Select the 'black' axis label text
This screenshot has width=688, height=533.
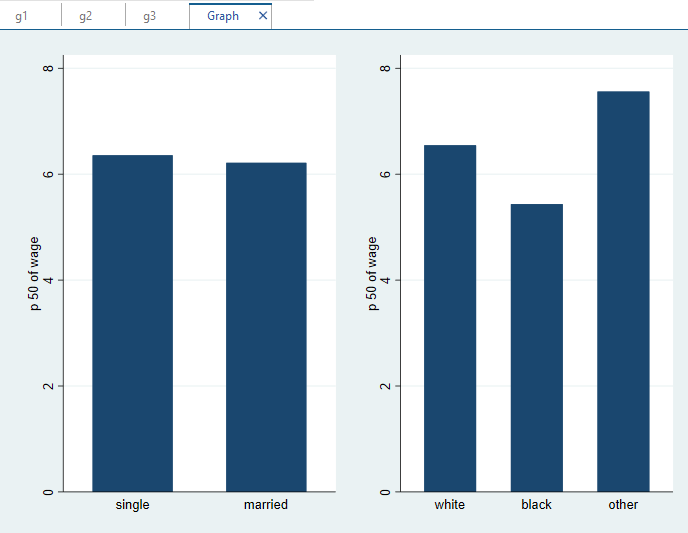pyautogui.click(x=536, y=505)
